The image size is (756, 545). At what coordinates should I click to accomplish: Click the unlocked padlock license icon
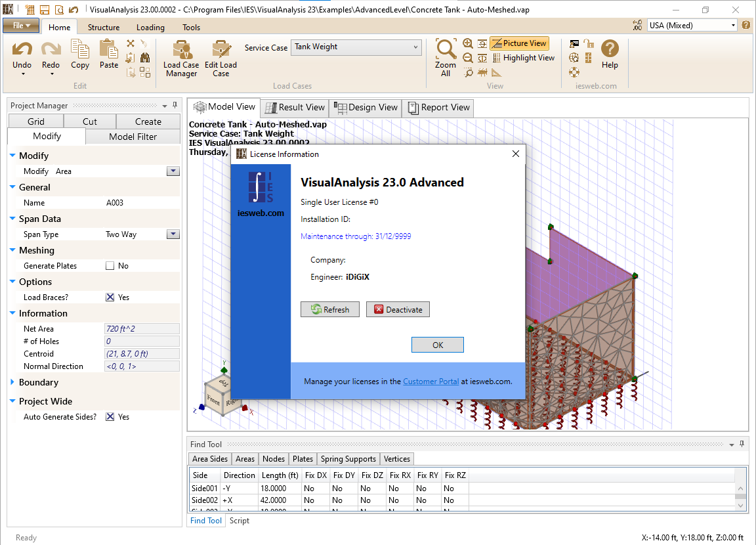(x=588, y=43)
